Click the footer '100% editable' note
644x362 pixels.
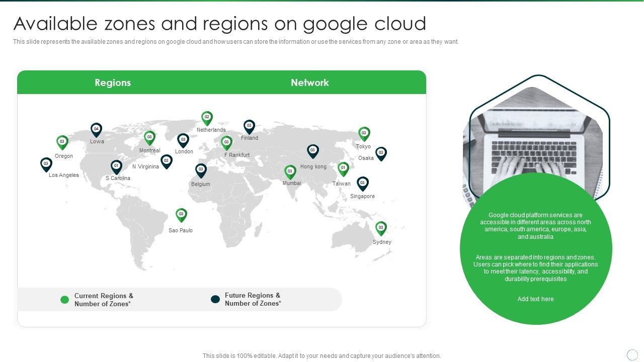tap(322, 356)
